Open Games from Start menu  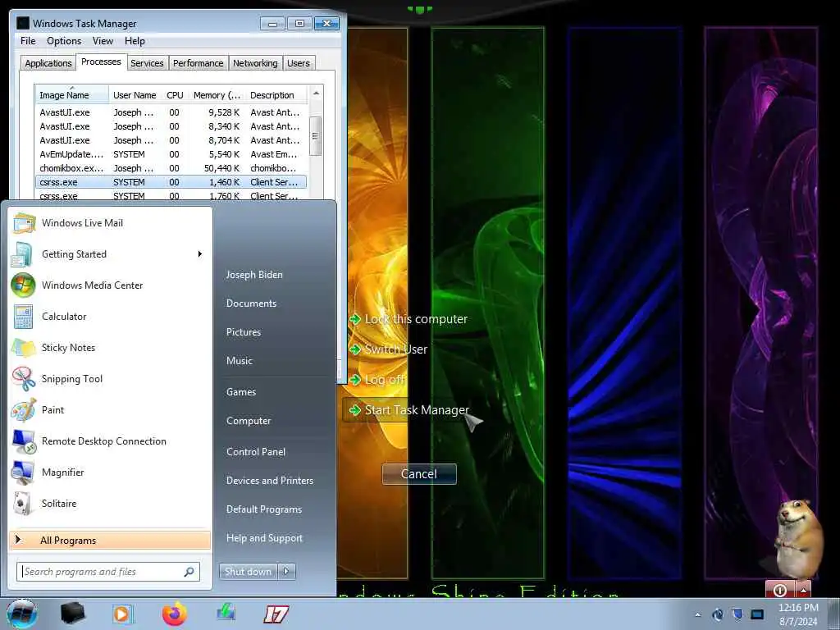pyautogui.click(x=241, y=391)
